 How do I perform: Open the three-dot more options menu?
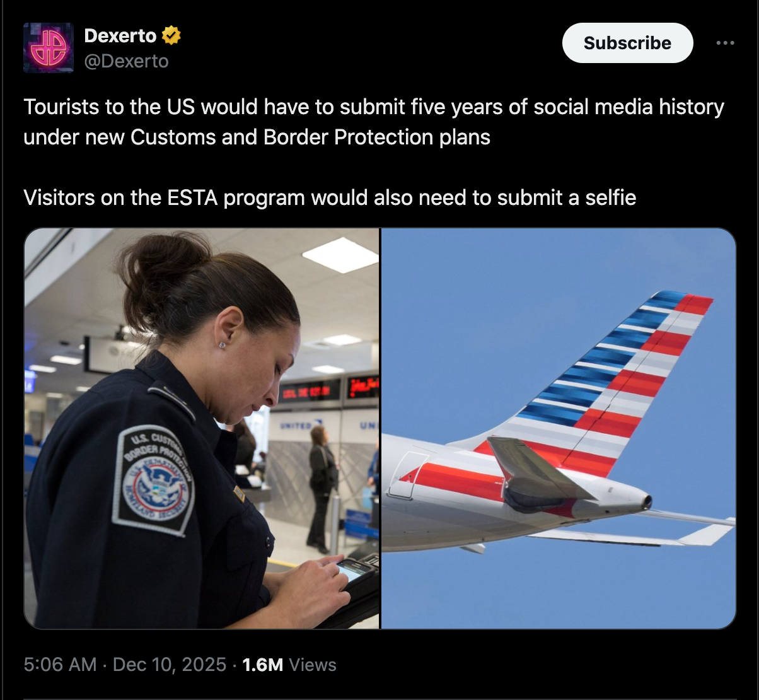(x=725, y=43)
